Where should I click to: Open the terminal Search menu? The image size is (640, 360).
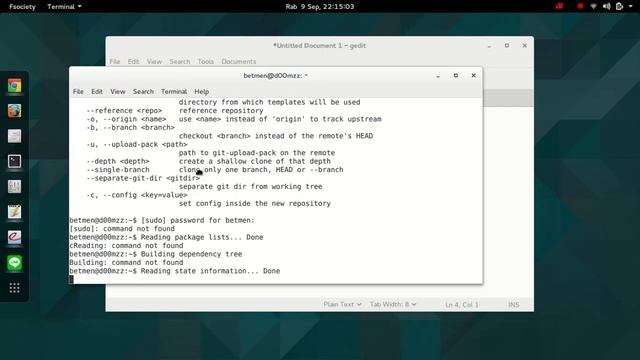(x=143, y=91)
